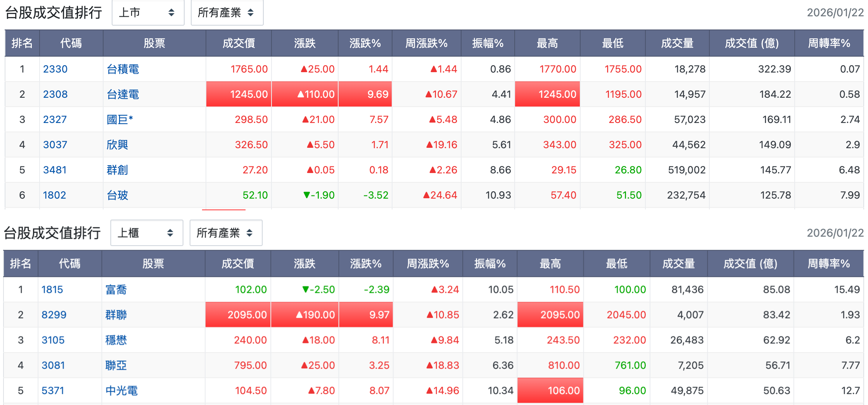Image resolution: width=868 pixels, height=405 pixels.
Task: Expand 所有產業 dropdown in the top table
Action: tap(227, 13)
